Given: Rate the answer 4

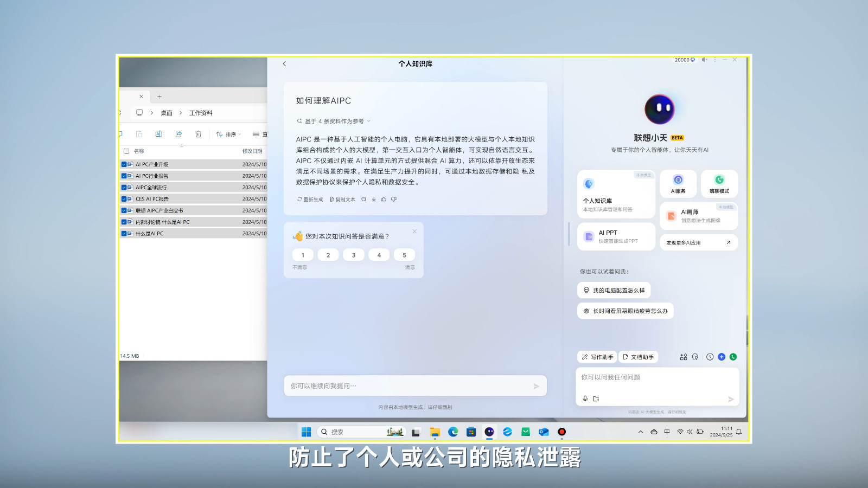Looking at the screenshot, I should [379, 255].
